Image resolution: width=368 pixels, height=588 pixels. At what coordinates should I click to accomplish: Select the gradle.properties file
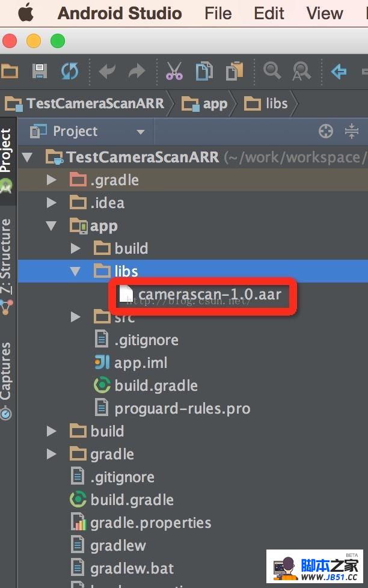point(150,522)
